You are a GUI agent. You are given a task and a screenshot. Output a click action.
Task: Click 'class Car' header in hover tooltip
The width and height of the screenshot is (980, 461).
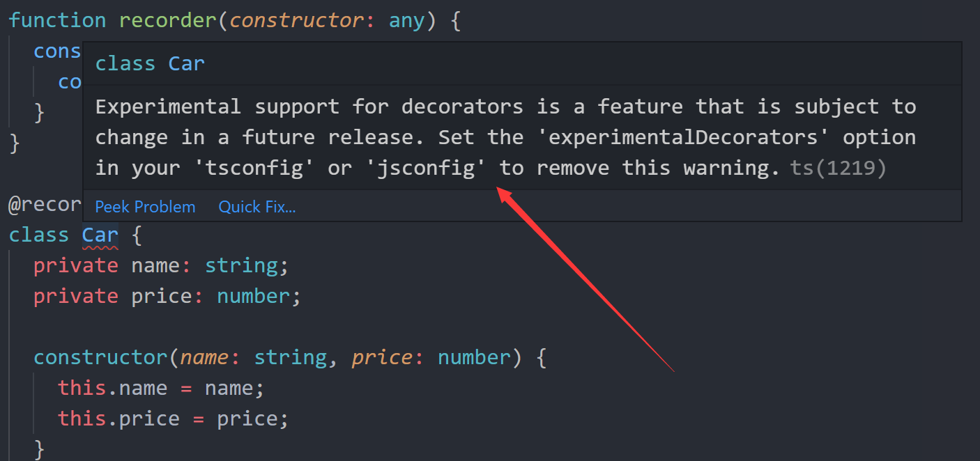150,63
